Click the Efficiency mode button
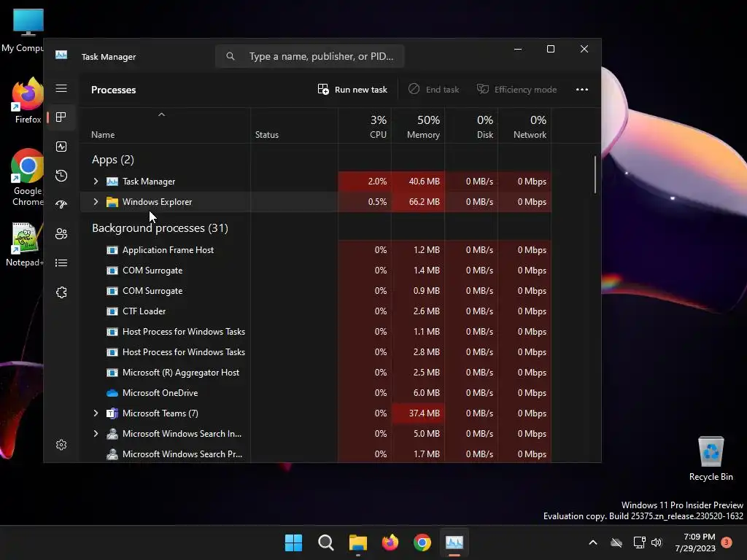747x560 pixels. [x=517, y=90]
